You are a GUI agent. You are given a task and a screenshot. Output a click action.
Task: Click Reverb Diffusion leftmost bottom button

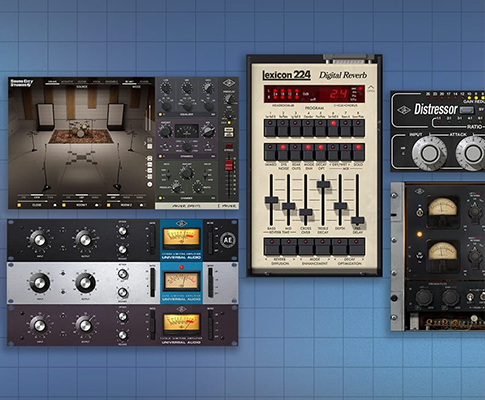tap(272, 246)
